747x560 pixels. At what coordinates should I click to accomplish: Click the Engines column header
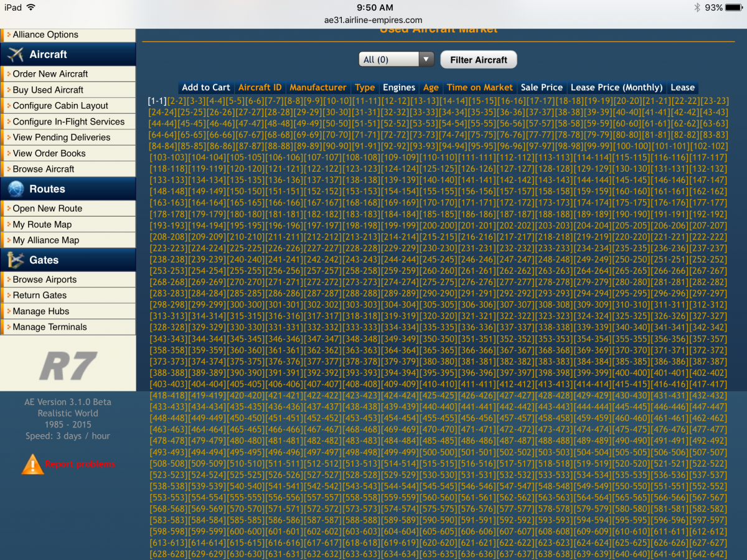(399, 88)
